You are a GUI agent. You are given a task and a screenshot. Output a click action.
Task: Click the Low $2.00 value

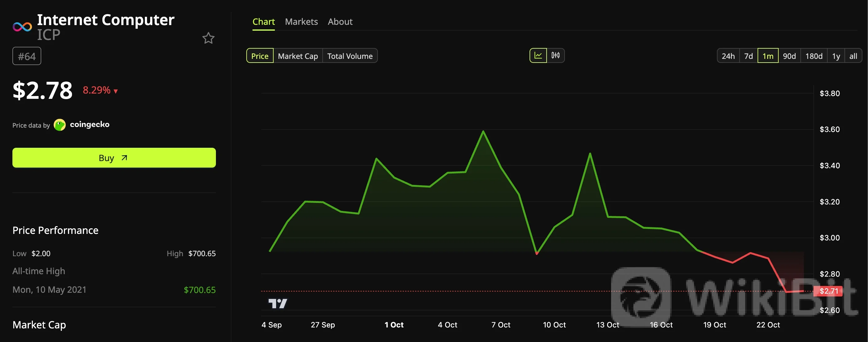point(41,253)
